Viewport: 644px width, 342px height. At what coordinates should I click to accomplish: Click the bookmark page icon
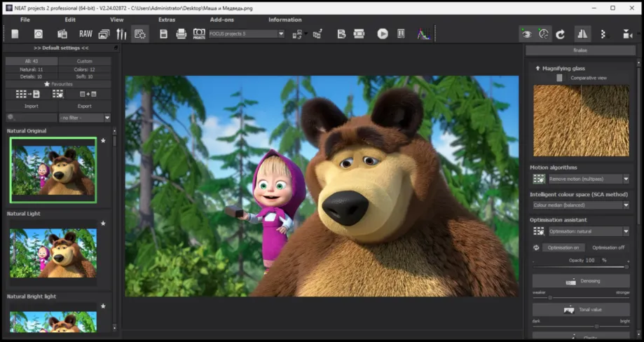[x=402, y=34]
